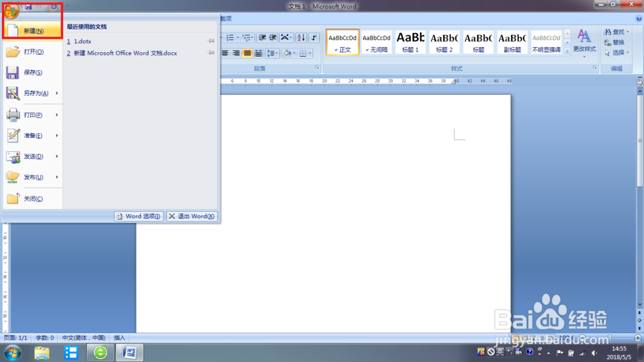Open the 段落 dialog launcher
Screen dimensions: 644x362
[x=317, y=68]
